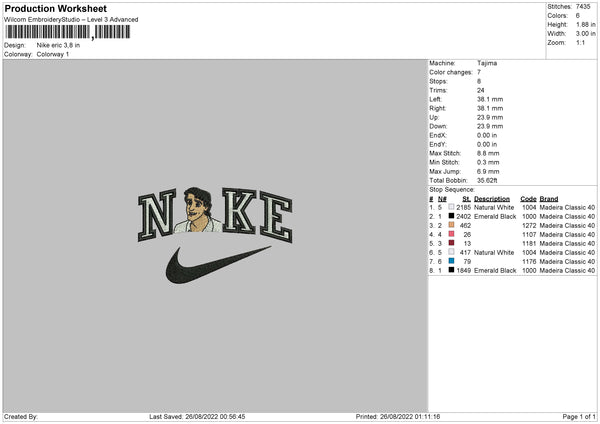
Task: Click the Natural White swatch in stop row 1
Action: pos(452,207)
